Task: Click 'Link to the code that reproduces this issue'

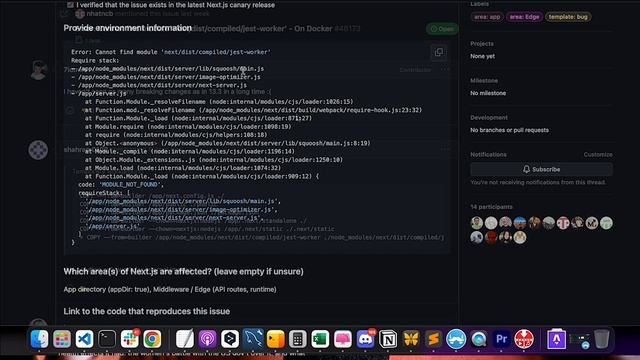Action: (x=147, y=311)
